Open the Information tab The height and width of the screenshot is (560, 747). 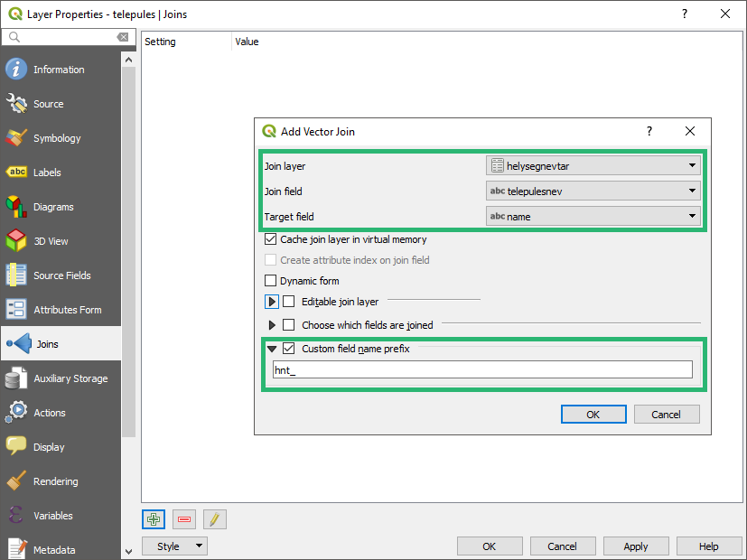61,70
